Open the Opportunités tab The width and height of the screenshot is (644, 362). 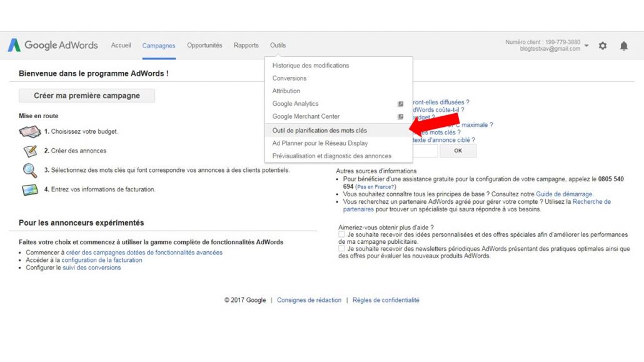coord(204,45)
